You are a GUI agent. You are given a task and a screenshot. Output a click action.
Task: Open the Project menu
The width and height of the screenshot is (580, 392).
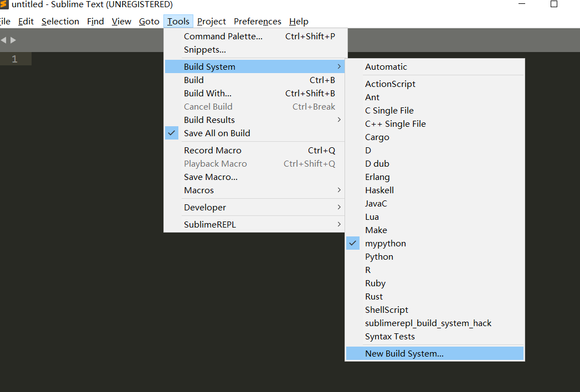211,22
